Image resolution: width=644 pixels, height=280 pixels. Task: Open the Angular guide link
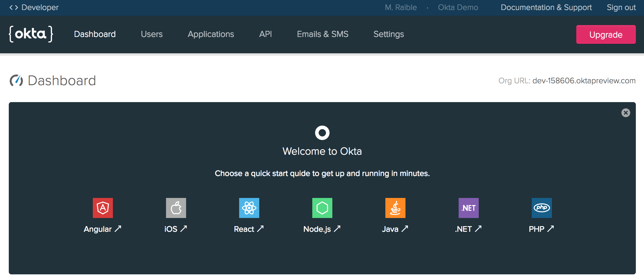coord(103,229)
